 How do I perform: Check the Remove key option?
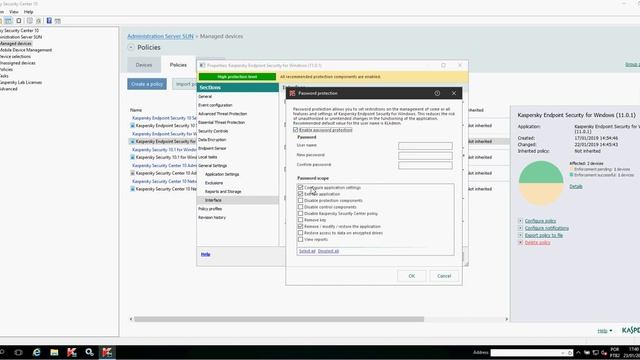pyautogui.click(x=300, y=220)
